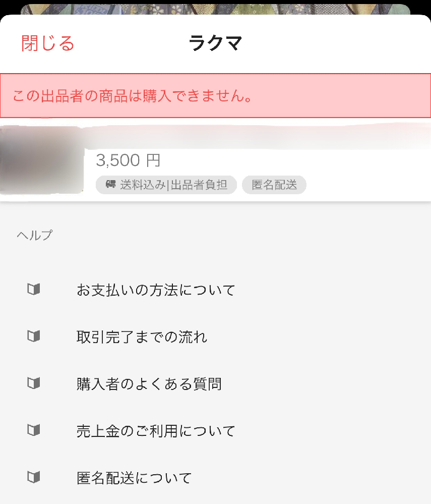431x504 pixels.
Task: Dismiss the red purchase error banner
Action: pyautogui.click(x=215, y=95)
